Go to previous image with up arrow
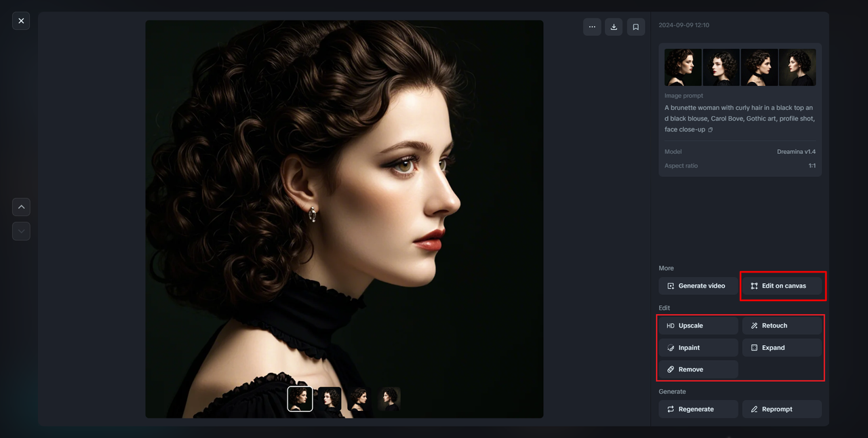Screen dimensions: 868x438 pyautogui.click(x=21, y=207)
